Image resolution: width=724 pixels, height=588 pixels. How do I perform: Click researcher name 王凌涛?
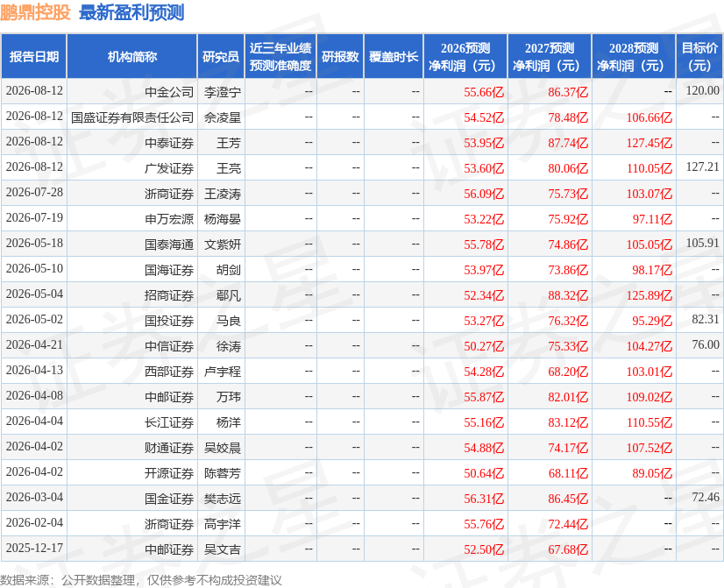223,194
